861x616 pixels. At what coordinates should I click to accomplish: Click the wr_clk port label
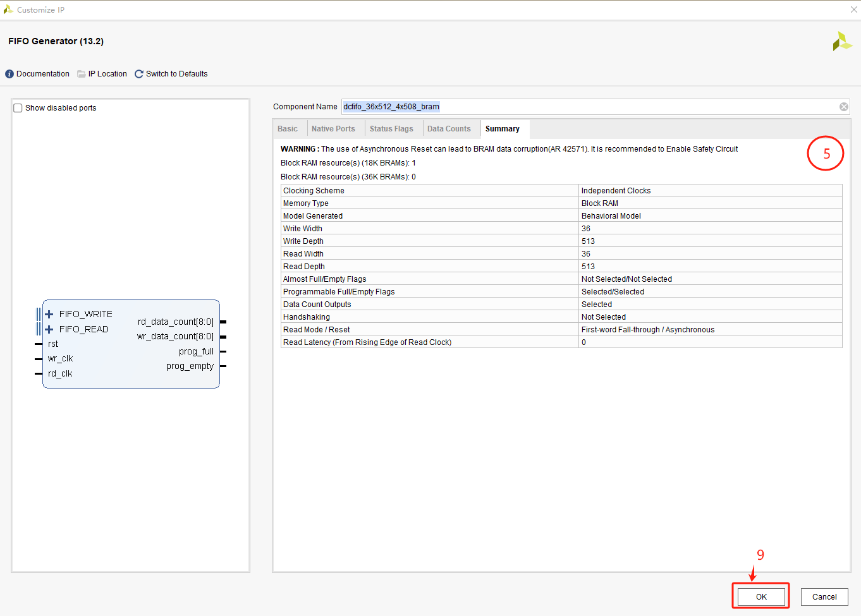pyautogui.click(x=61, y=358)
